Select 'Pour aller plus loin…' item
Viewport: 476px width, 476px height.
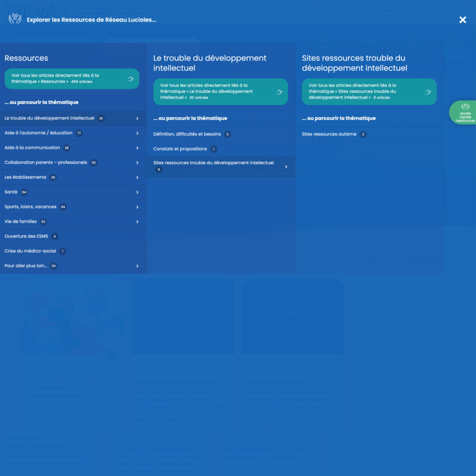73,266
